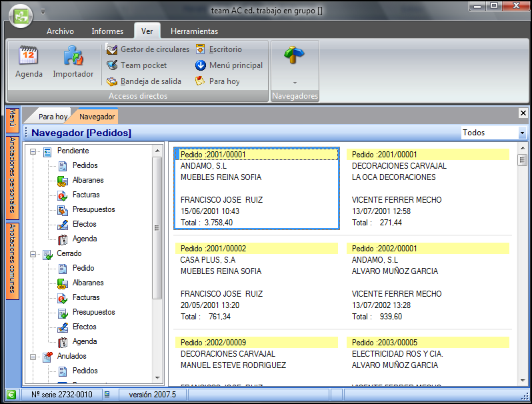This screenshot has width=532, height=404.
Task: Open the Informes ribbon tab
Action: coord(107,31)
